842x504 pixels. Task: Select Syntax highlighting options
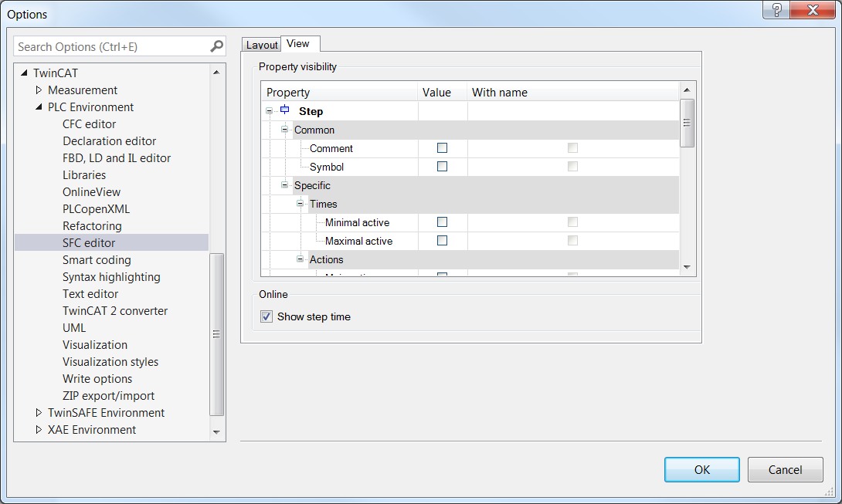pyautogui.click(x=111, y=277)
